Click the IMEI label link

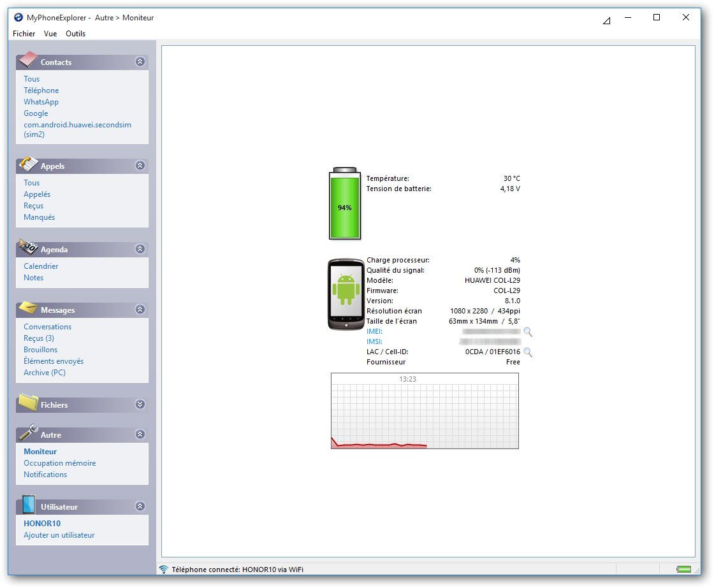coord(374,332)
